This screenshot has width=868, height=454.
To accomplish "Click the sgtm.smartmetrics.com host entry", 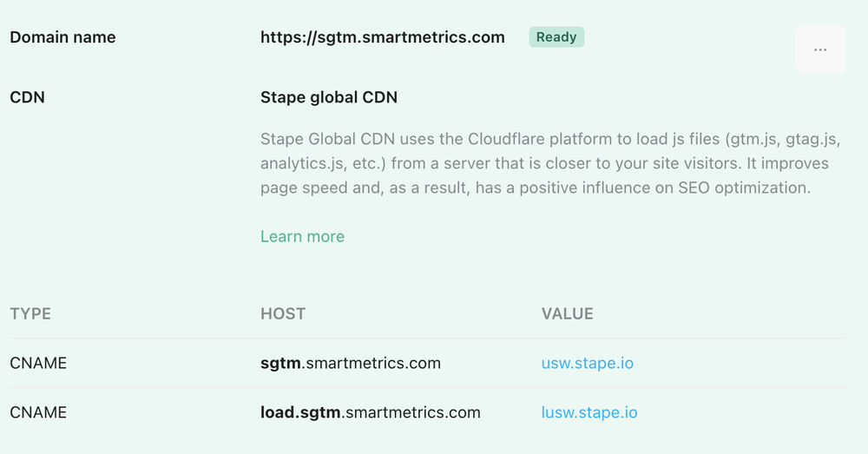I will [351, 363].
